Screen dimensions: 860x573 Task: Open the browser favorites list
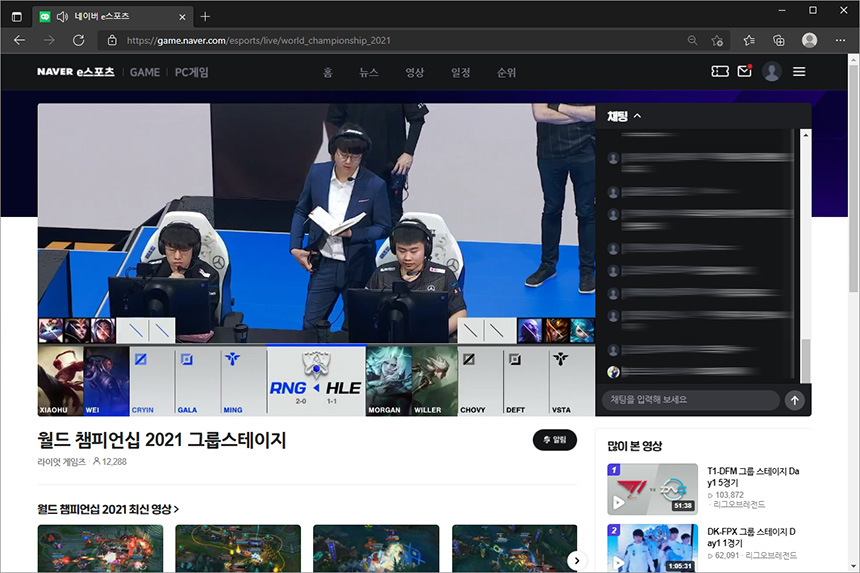(x=749, y=40)
